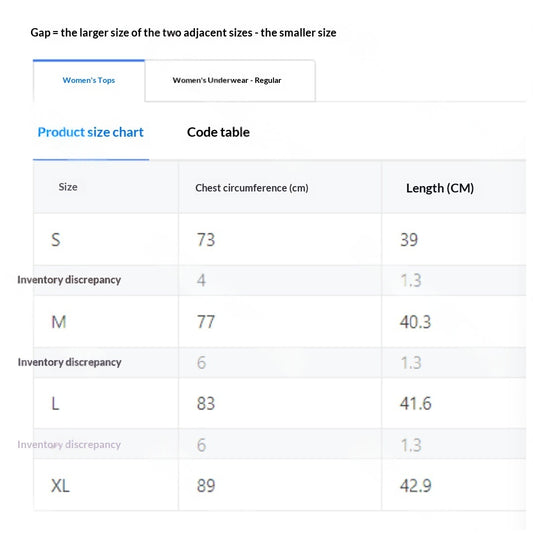The height and width of the screenshot is (533, 533).
Task: Click chest value 77 for size M
Action: tap(206, 322)
